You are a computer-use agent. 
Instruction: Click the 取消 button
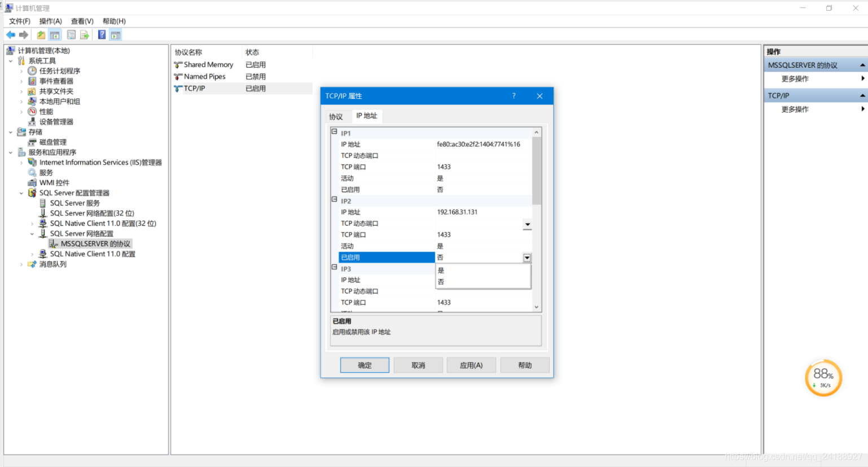pos(418,365)
